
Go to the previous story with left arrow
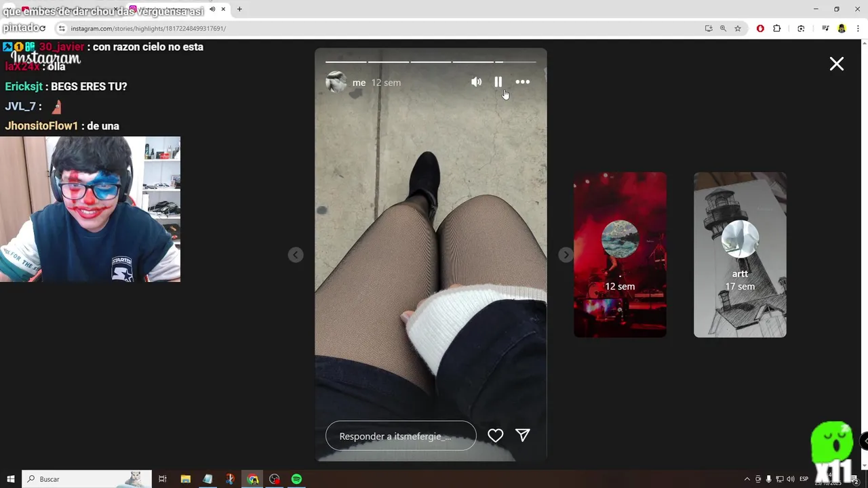click(296, 255)
